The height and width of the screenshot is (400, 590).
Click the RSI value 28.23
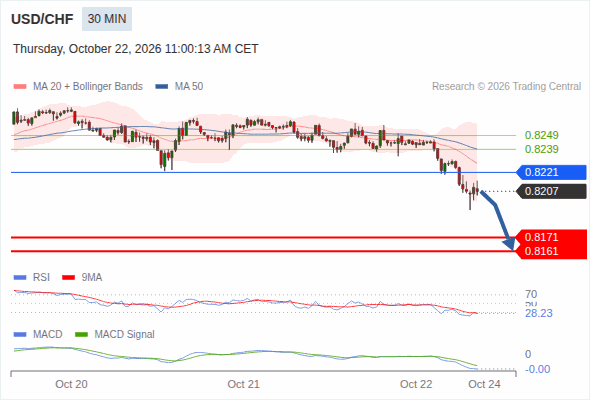click(x=538, y=313)
